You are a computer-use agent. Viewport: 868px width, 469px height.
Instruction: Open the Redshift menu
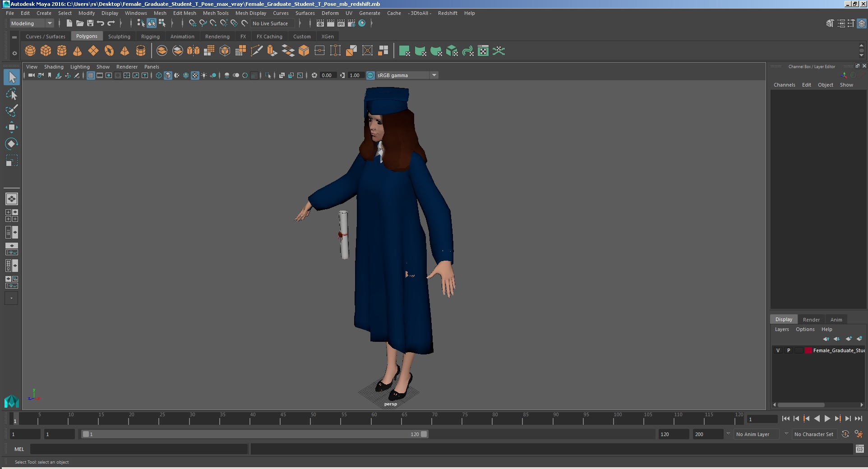[448, 13]
